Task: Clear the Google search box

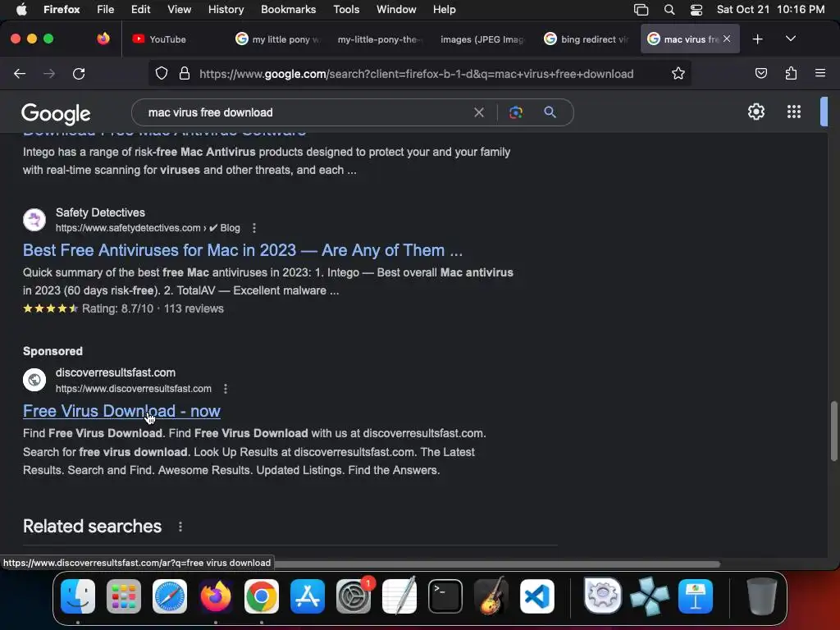Action: point(479,112)
